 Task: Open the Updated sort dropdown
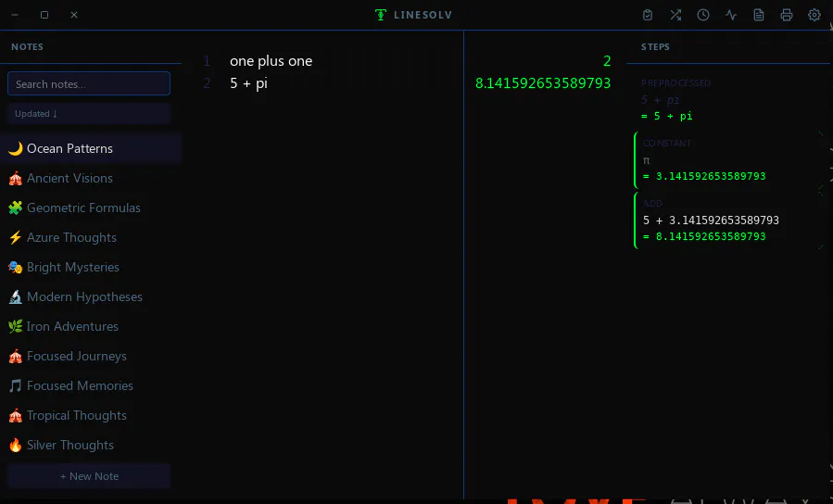tap(89, 114)
